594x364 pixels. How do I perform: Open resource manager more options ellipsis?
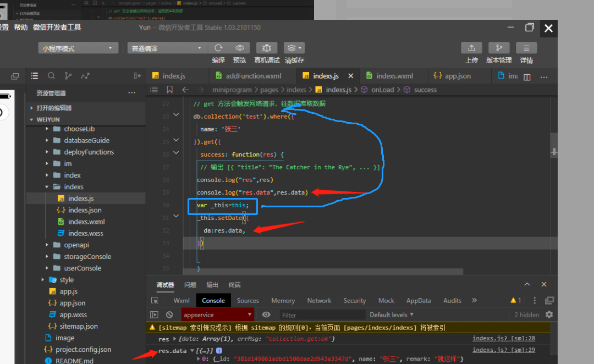131,93
